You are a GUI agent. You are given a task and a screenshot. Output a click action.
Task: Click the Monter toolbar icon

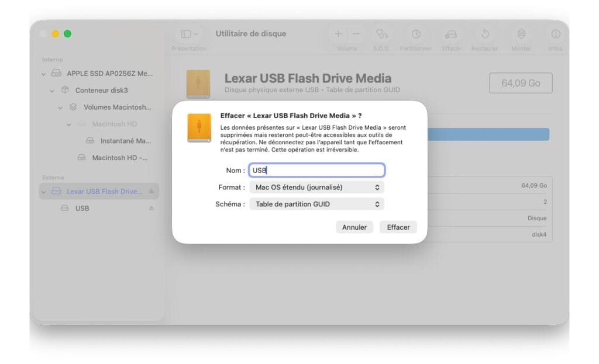(521, 34)
